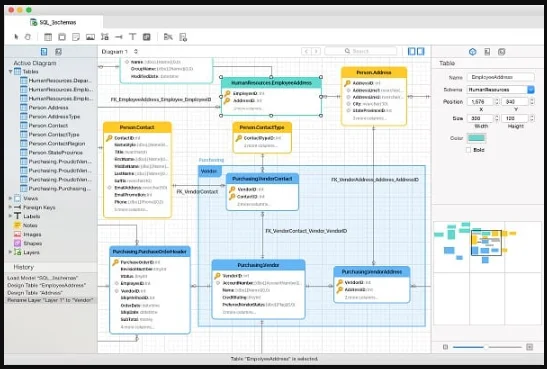Choose the image tool in toolbar

tap(90, 37)
